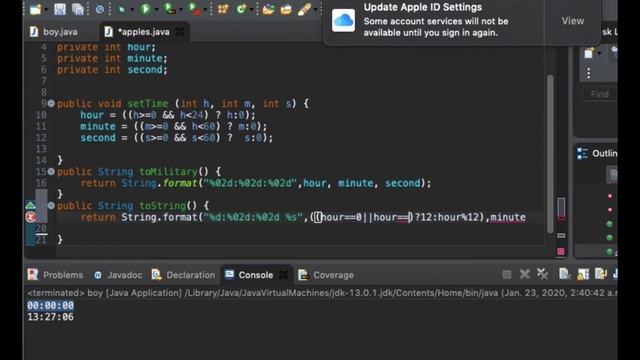Click the editor vertical scrollbar
Viewport: 640px width, 360px height.
550,153
